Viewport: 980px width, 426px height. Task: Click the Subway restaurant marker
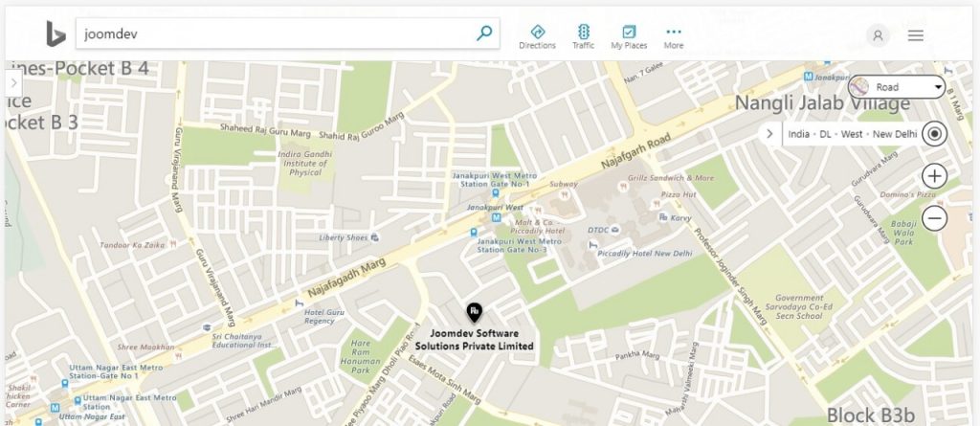point(565,194)
